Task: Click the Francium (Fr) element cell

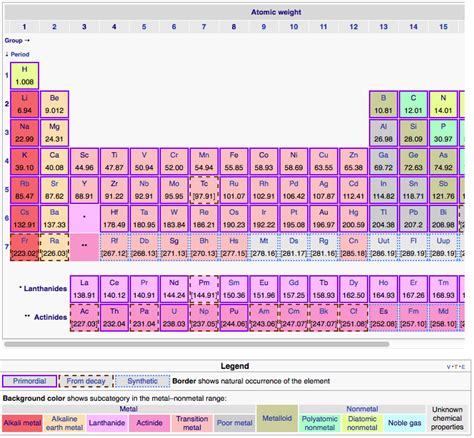Action: click(x=24, y=247)
